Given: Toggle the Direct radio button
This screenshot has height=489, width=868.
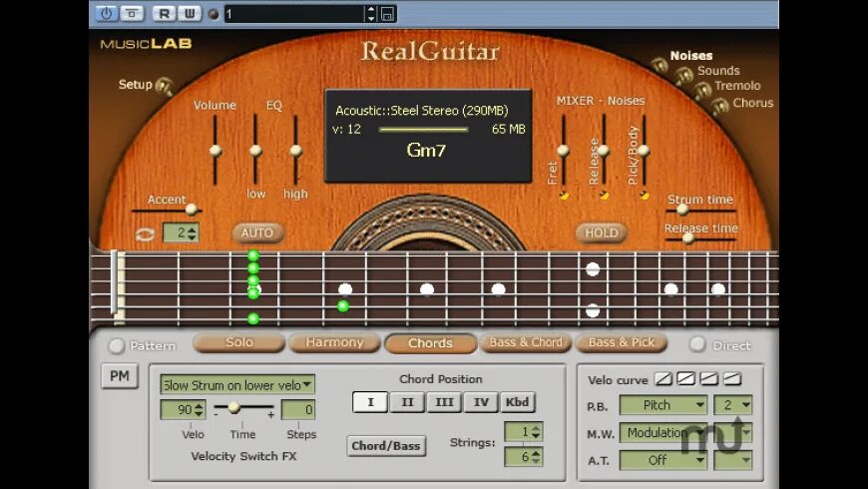Looking at the screenshot, I should tap(697, 344).
